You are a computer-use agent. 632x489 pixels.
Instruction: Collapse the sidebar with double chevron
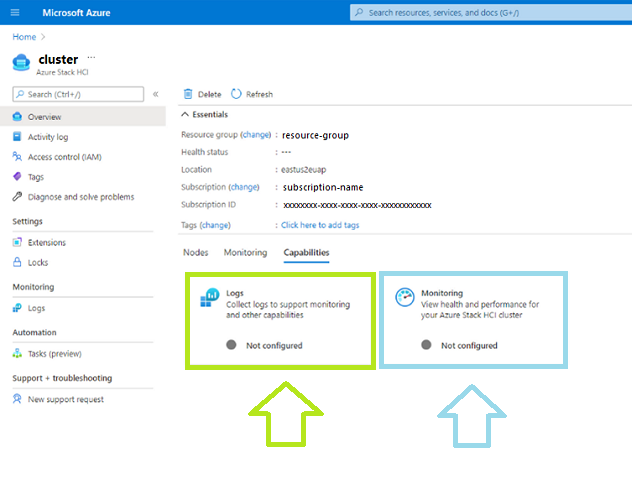(156, 94)
